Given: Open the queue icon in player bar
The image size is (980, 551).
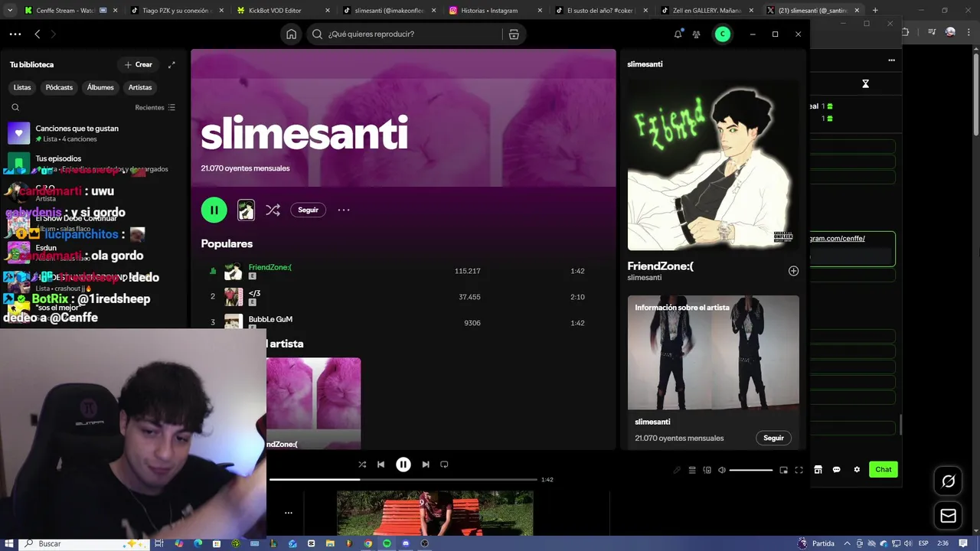Looking at the screenshot, I should point(692,470).
